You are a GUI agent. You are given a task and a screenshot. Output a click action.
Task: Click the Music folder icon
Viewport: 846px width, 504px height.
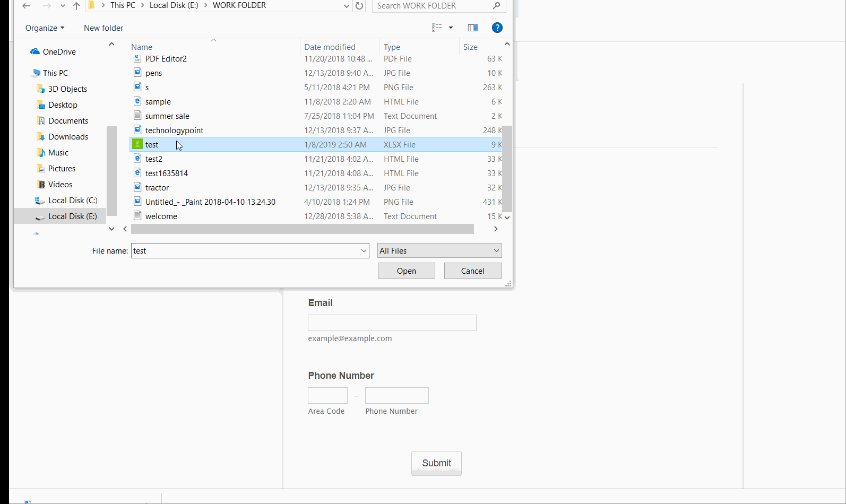pos(41,152)
